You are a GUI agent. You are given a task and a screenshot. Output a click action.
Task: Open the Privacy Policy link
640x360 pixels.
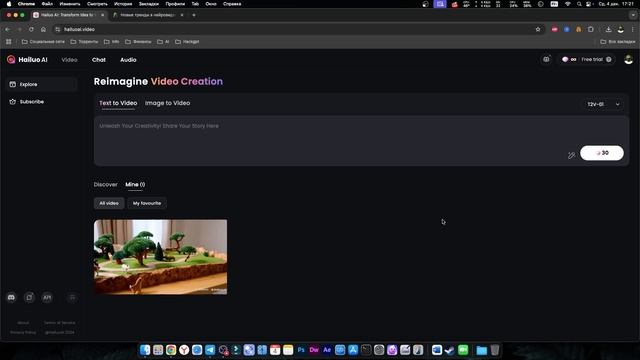tap(23, 332)
